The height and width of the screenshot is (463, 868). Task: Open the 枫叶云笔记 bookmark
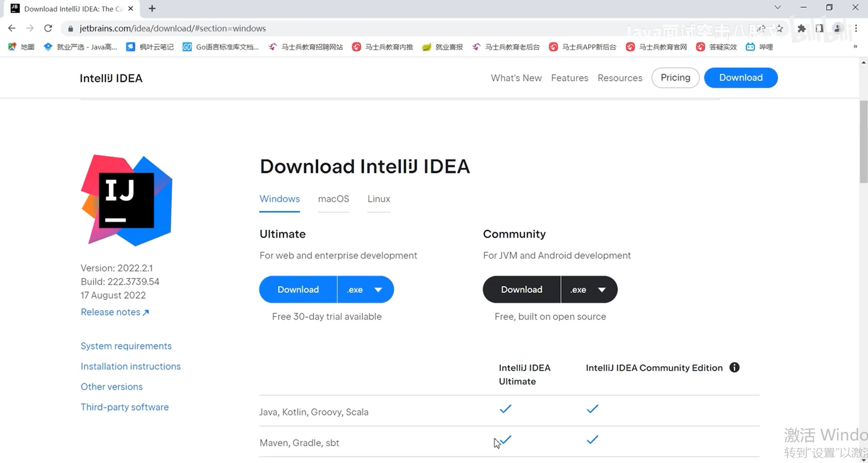[150, 47]
